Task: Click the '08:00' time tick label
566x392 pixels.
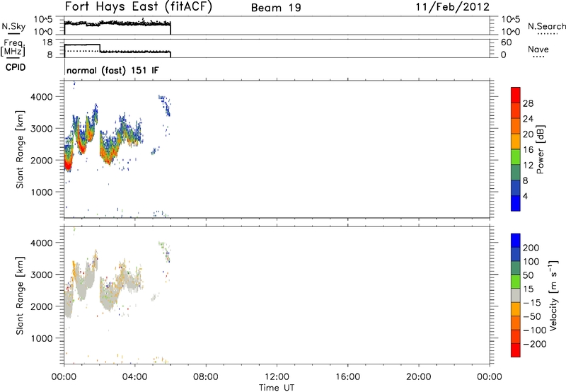Action: coord(206,377)
